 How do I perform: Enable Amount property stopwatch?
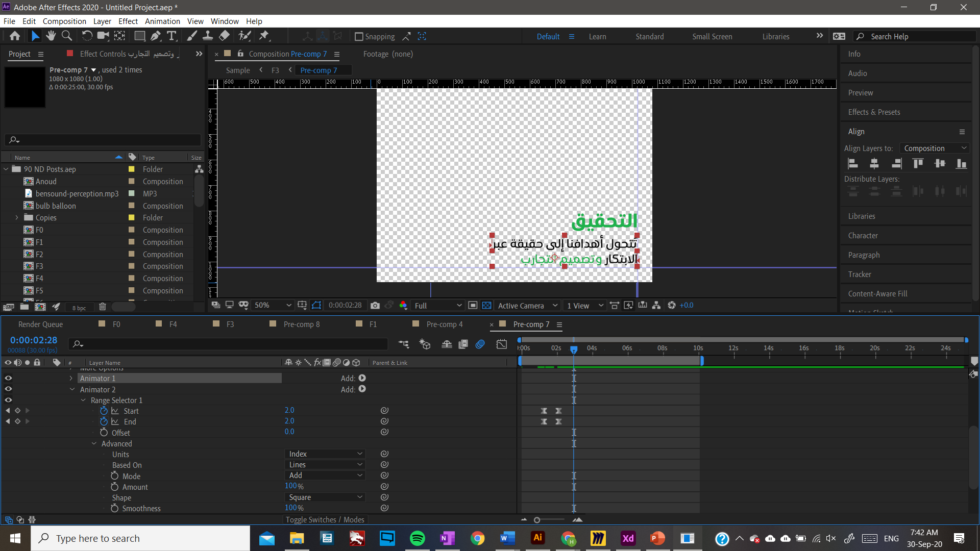[x=114, y=487]
